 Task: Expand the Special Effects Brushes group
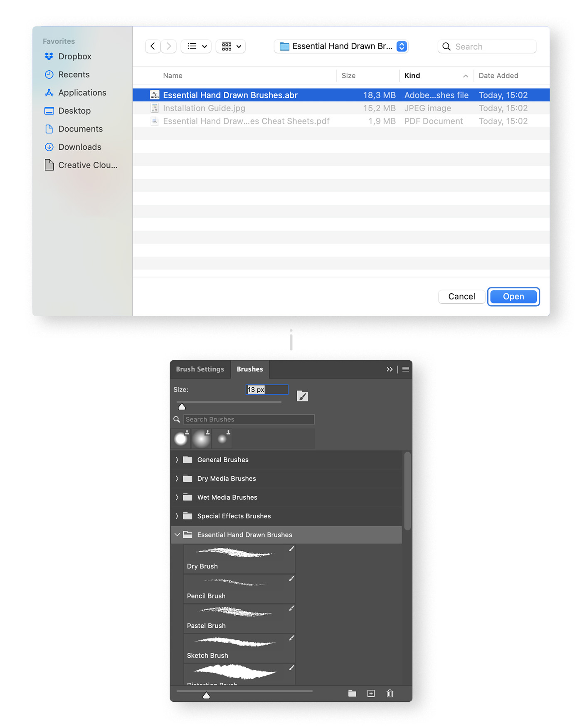click(x=177, y=516)
